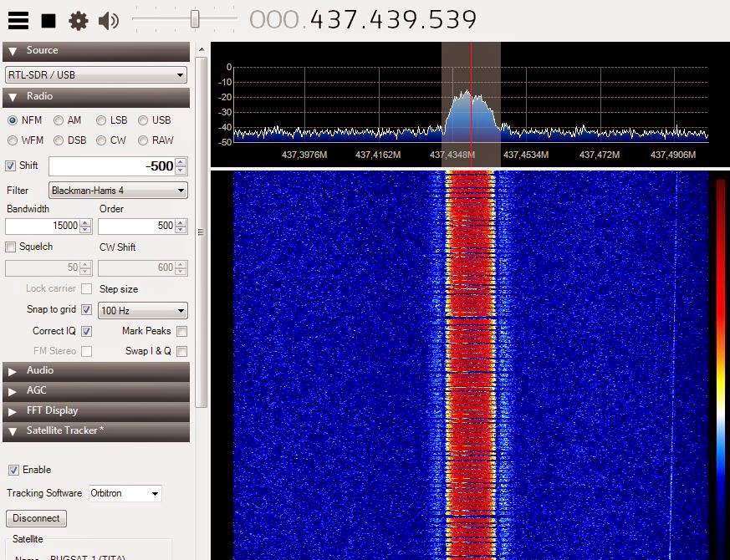Click the Disconnect button

36,518
